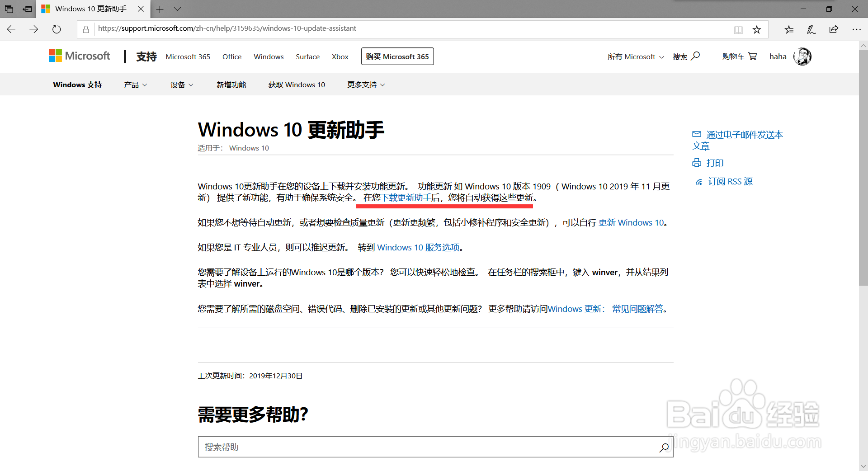
Task: Click 上次更新时间: 2019年12月30日 text
Action: 250,376
